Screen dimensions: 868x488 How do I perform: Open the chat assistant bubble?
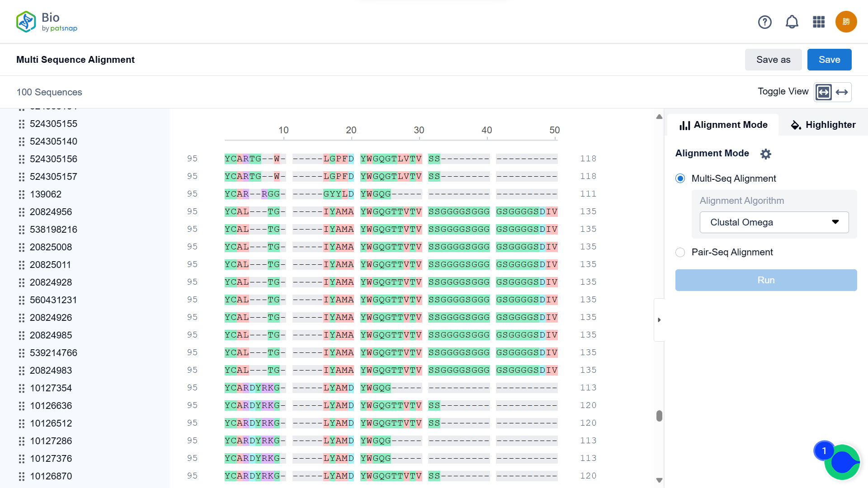coord(841,462)
